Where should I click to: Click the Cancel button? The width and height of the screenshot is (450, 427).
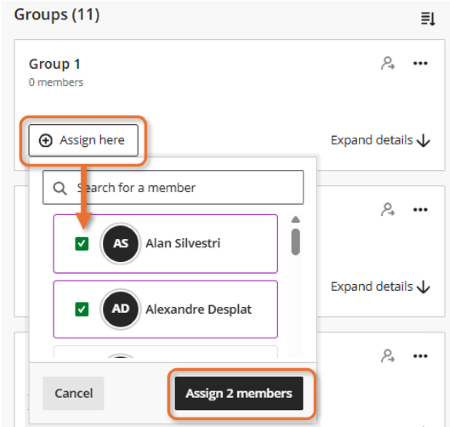73,393
